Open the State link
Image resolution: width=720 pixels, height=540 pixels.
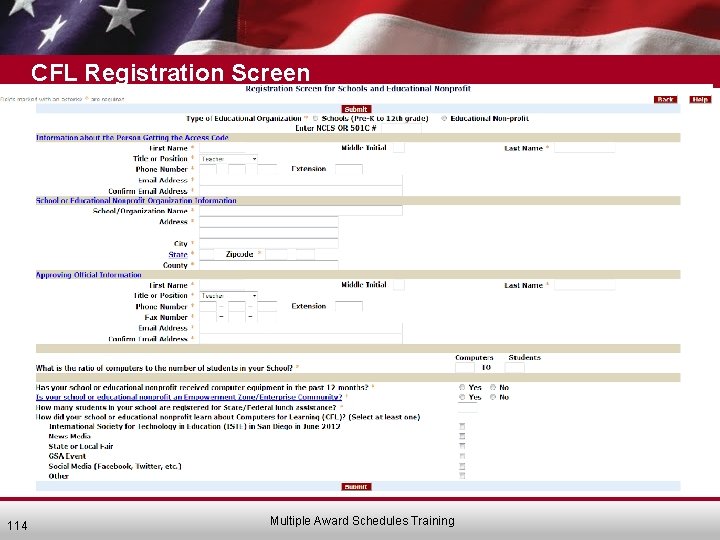(178, 254)
